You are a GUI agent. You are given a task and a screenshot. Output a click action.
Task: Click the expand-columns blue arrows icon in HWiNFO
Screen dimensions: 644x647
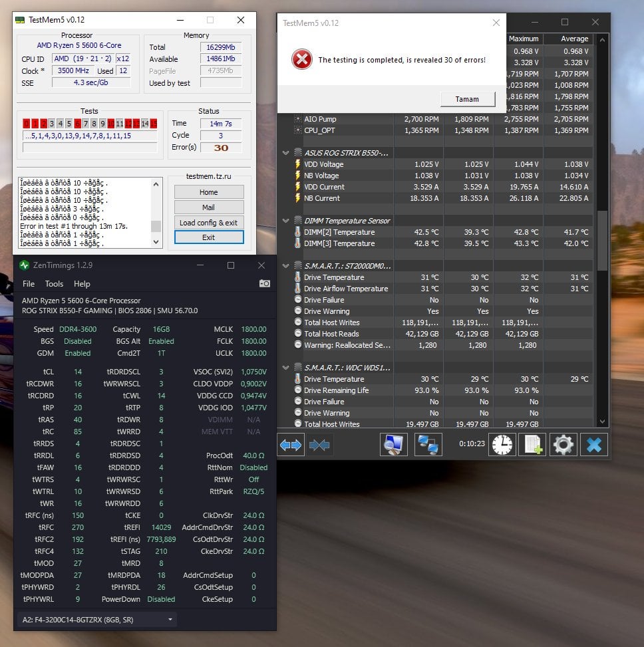[291, 445]
